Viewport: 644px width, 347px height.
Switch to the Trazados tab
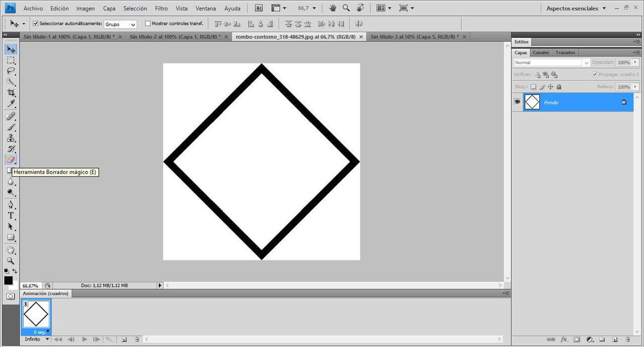(x=565, y=52)
